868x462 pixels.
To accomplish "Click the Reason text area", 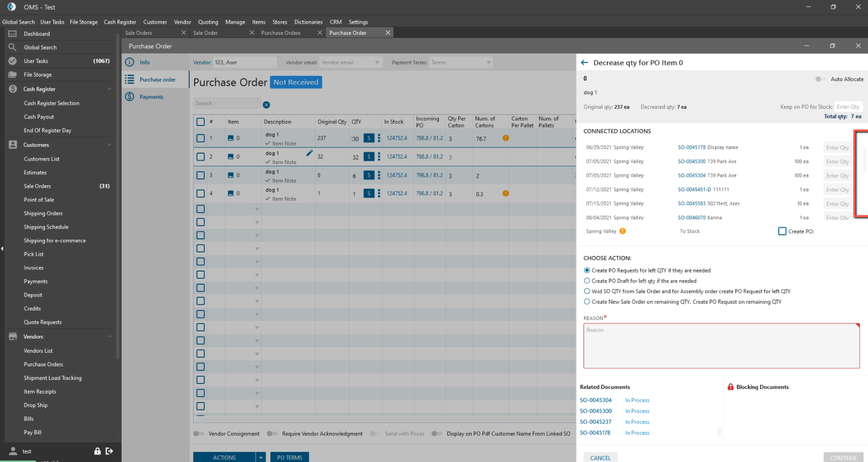I will pos(721,346).
